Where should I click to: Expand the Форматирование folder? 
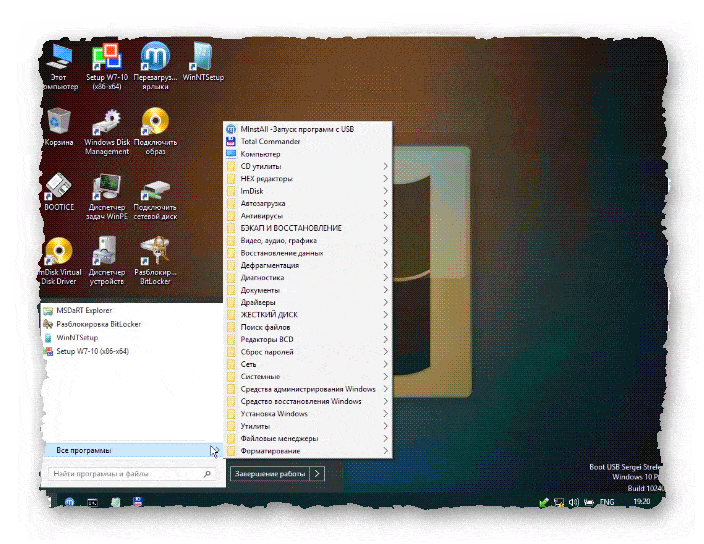pos(308,451)
